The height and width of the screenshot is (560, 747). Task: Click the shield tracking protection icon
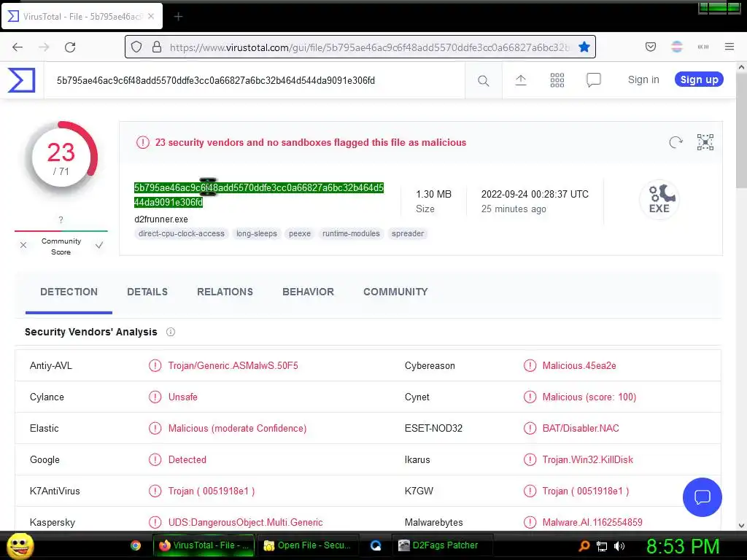(x=136, y=47)
